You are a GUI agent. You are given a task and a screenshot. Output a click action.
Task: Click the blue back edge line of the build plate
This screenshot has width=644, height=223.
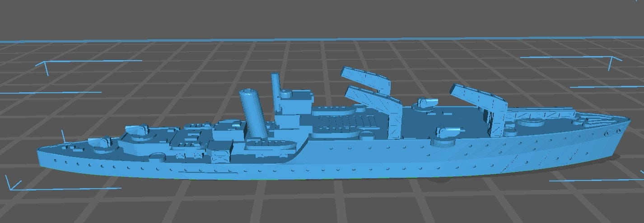click(x=316, y=39)
